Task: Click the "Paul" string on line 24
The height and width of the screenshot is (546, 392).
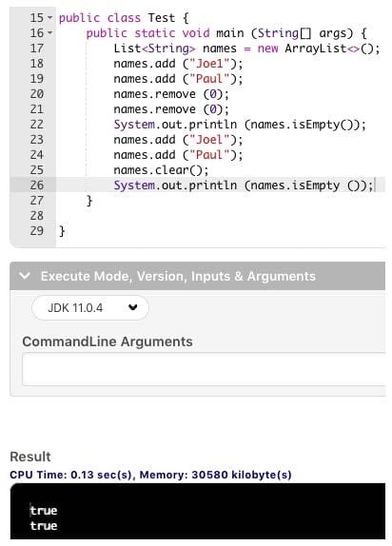Action: 209,155
